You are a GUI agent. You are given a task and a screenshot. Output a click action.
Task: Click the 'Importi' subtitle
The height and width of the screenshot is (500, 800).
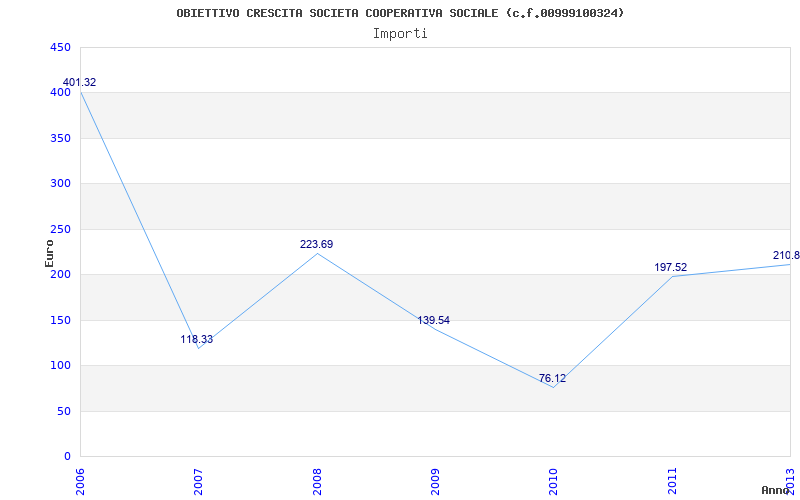click(x=400, y=34)
